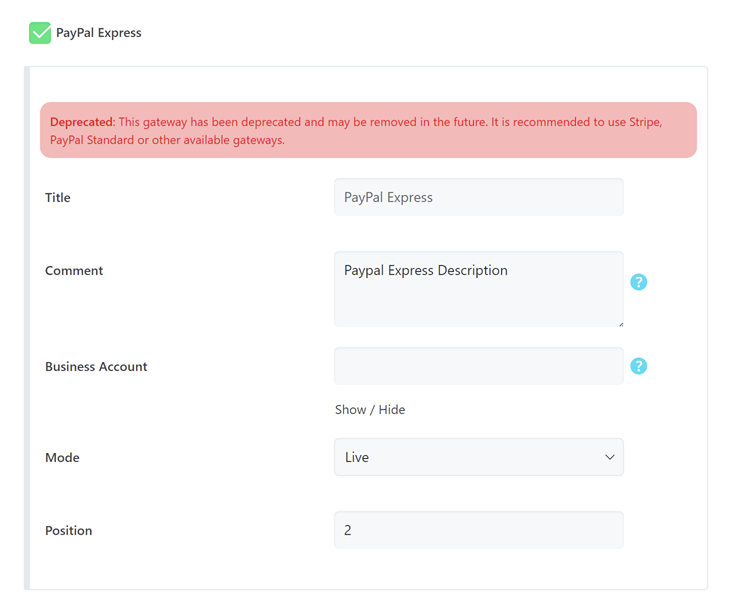Viewport: 737px width, 615px height.
Task: Click the Comment field label
Action: coord(74,271)
